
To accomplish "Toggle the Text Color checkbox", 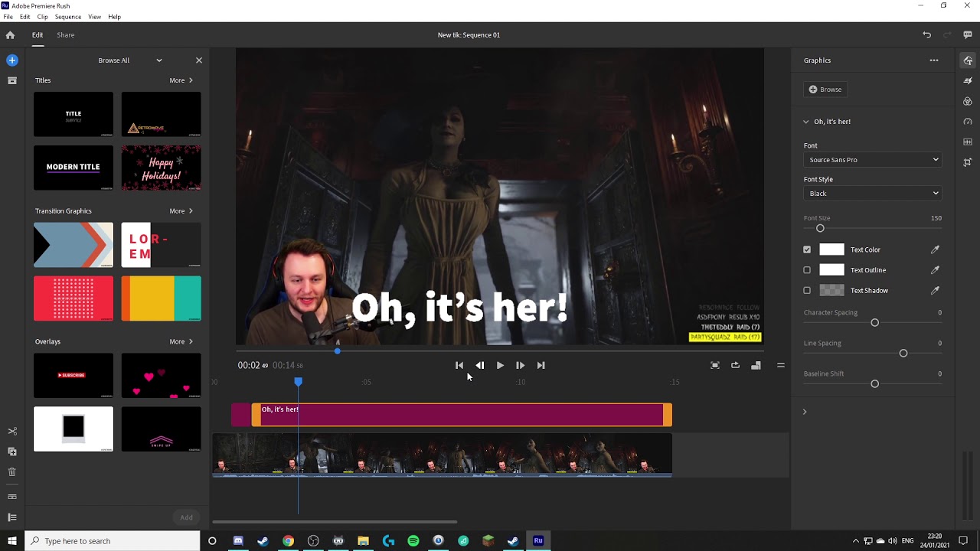I will (807, 249).
